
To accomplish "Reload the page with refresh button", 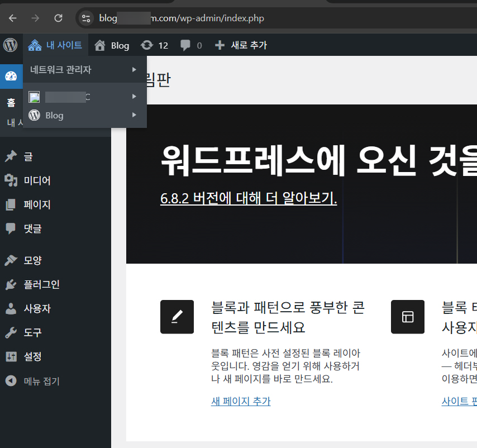I will 58,18.
